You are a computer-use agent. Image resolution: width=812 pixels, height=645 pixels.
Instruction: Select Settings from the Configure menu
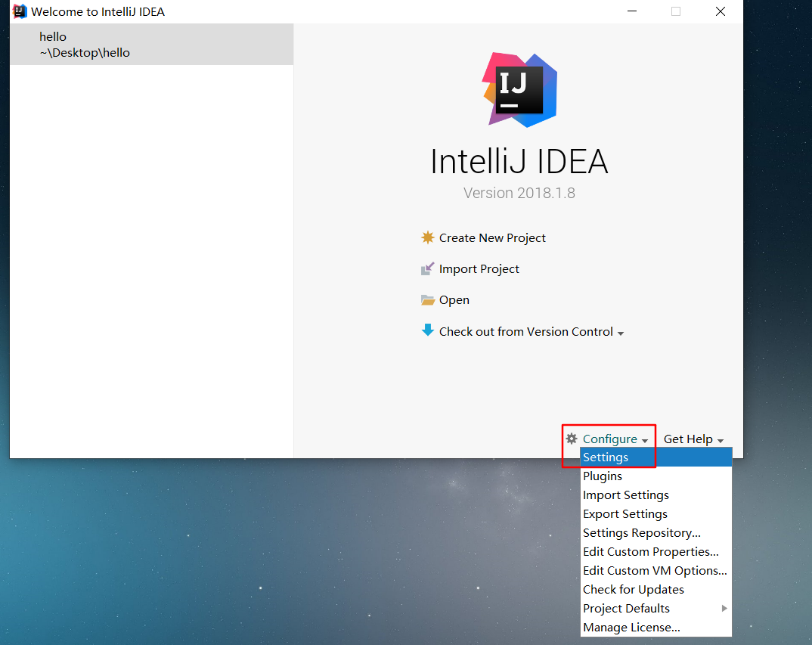(x=656, y=457)
